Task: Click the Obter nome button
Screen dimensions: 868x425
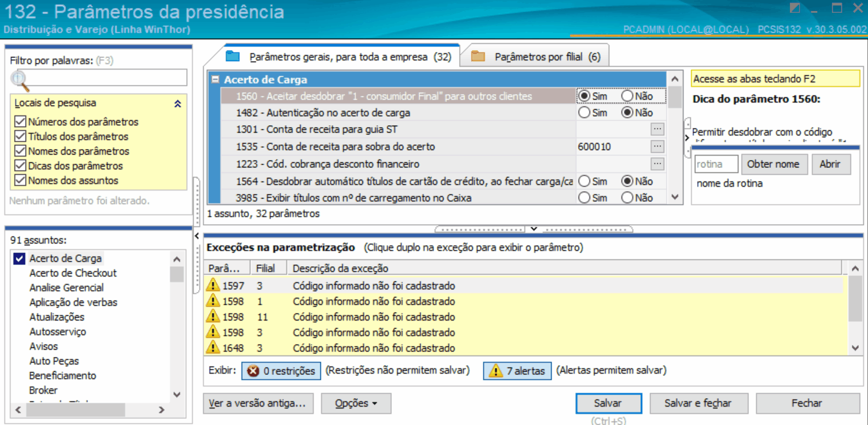Action: pos(773,164)
